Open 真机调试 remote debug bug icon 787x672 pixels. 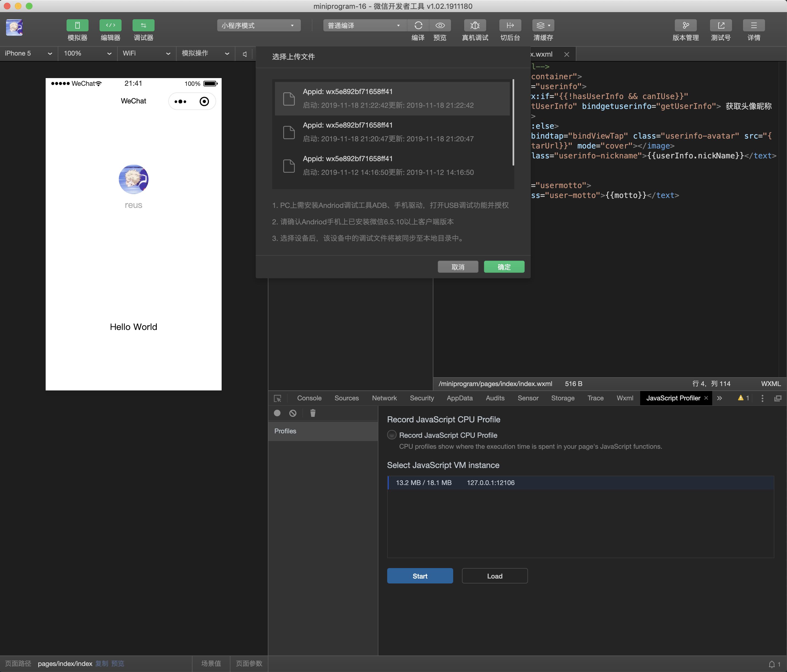(x=475, y=26)
